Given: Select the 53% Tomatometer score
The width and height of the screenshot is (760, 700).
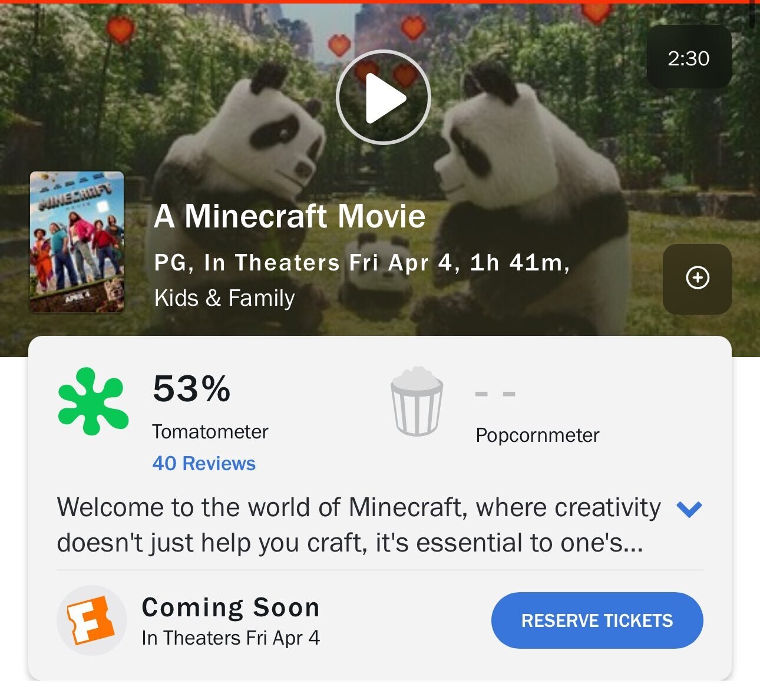Looking at the screenshot, I should 191,389.
